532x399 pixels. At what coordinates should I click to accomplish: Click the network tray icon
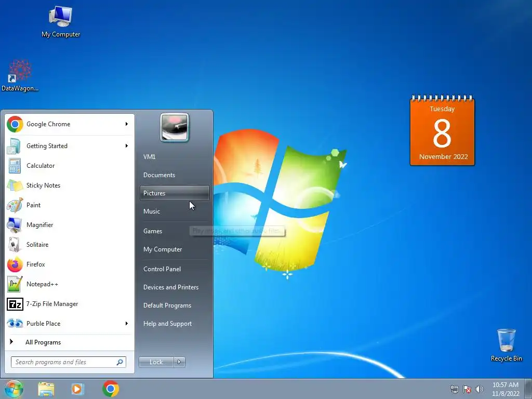click(x=454, y=389)
